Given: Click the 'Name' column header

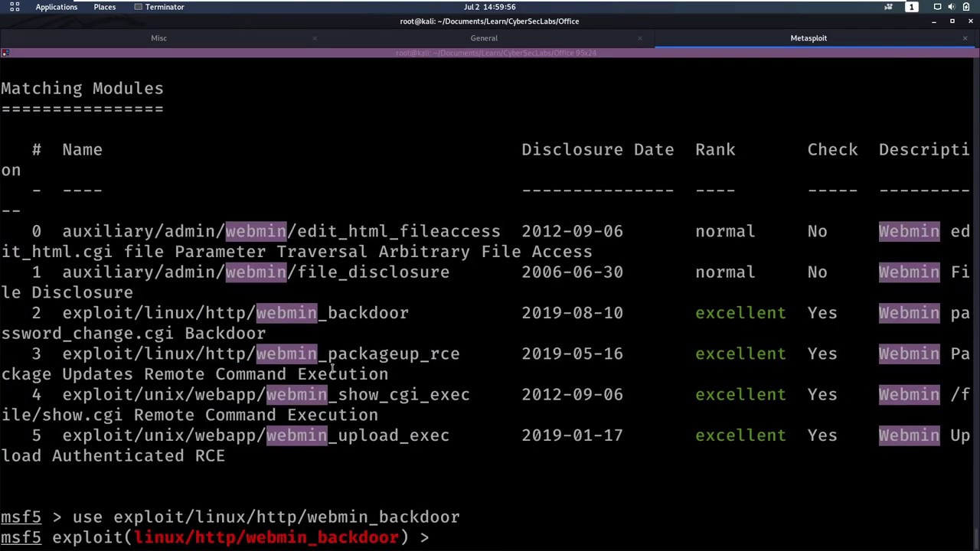Looking at the screenshot, I should click(82, 150).
